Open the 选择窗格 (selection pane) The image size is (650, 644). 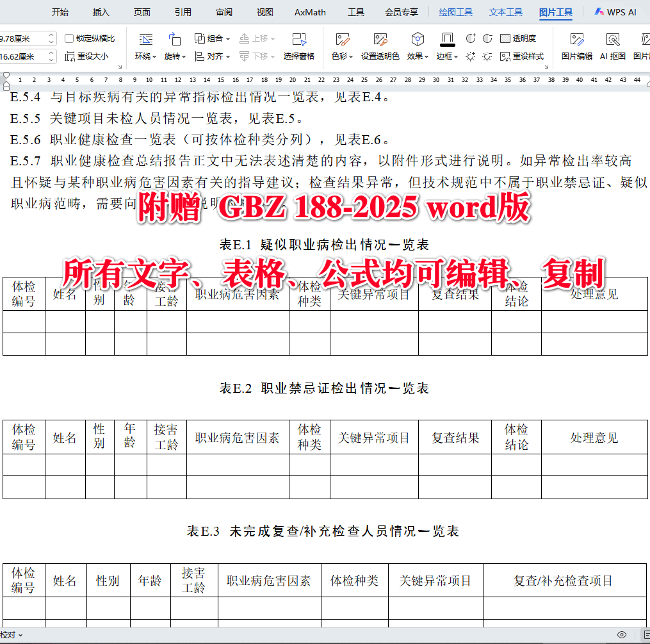pyautogui.click(x=299, y=48)
